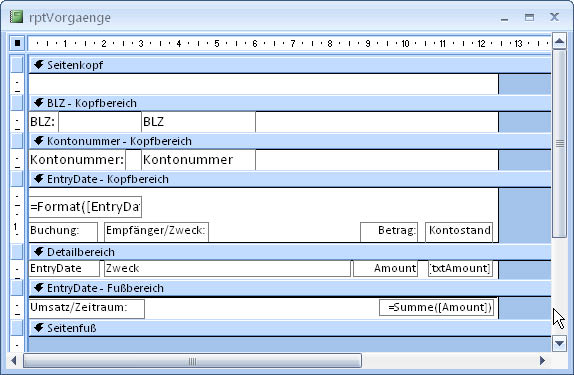Screen dimensions: 574x375
Task: Select the Amount text box
Action: click(x=385, y=269)
